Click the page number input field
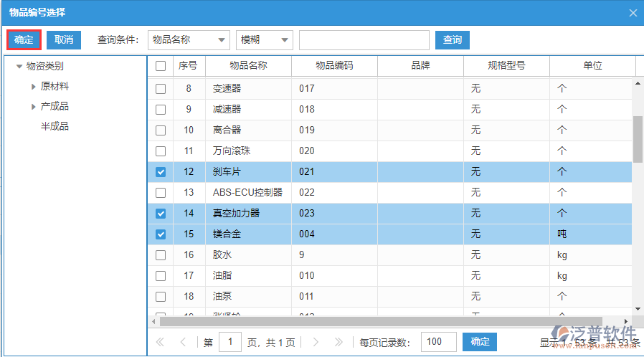The height and width of the screenshot is (357, 644). [x=230, y=342]
